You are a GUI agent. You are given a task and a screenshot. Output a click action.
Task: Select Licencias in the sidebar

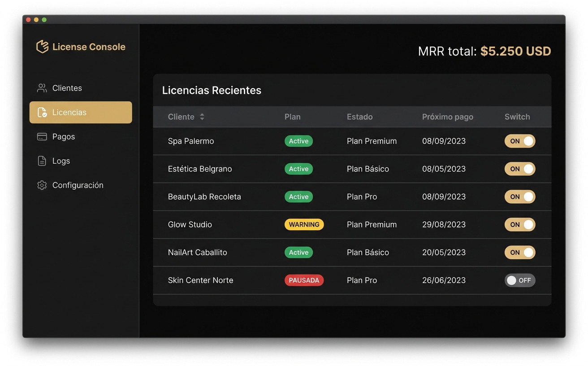pos(81,112)
